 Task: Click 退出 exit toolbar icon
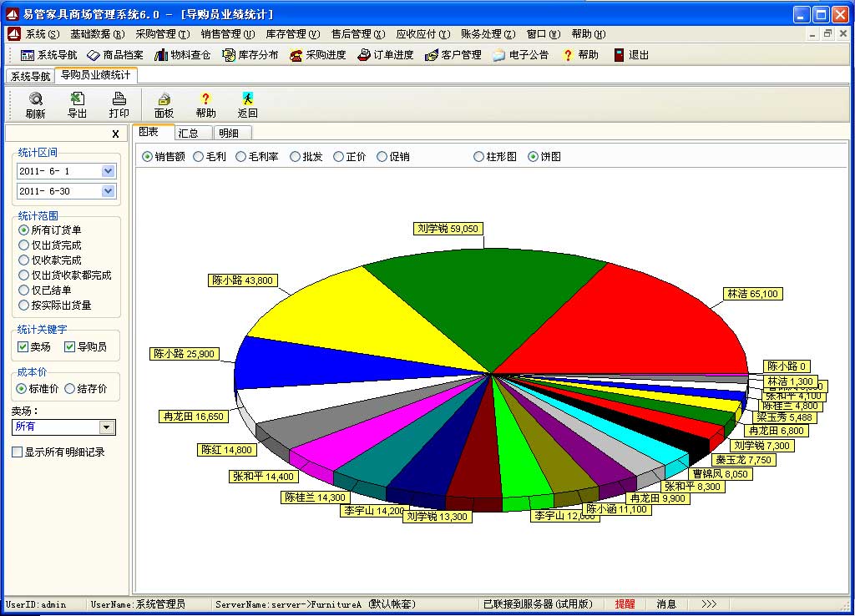(630, 55)
